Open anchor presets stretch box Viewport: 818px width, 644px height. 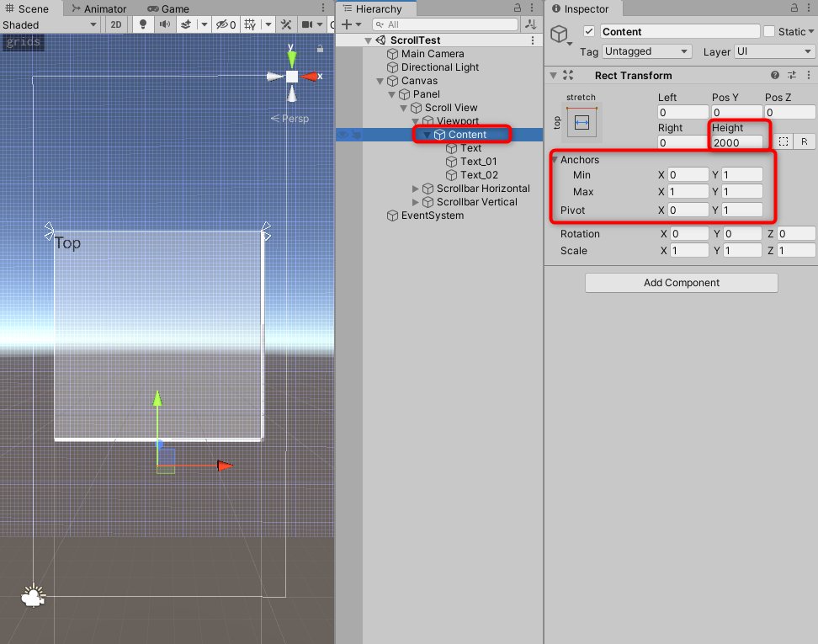582,123
